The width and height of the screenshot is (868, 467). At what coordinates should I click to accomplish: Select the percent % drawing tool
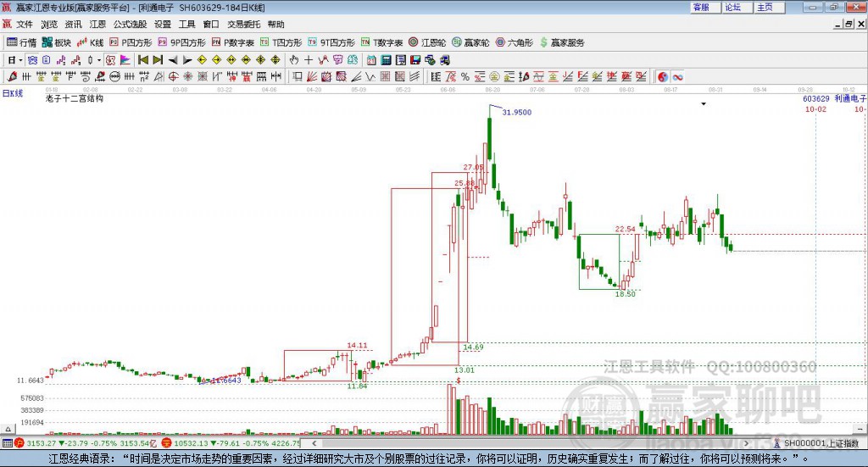[x=465, y=76]
